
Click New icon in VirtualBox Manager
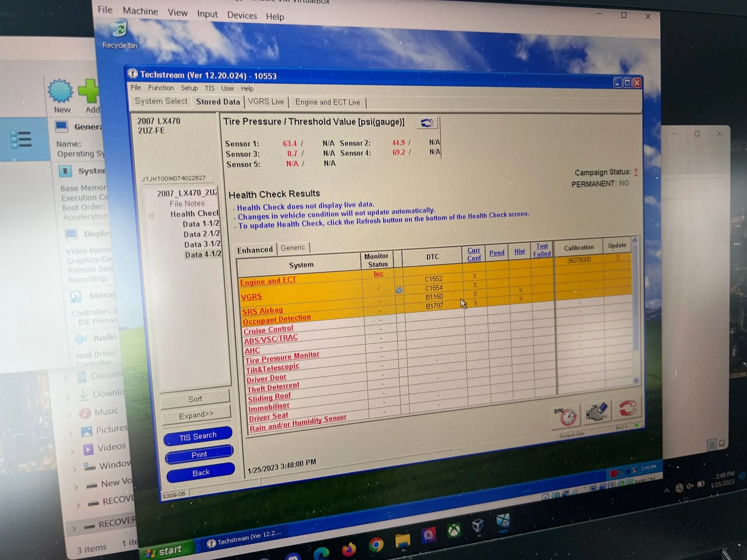[x=61, y=96]
